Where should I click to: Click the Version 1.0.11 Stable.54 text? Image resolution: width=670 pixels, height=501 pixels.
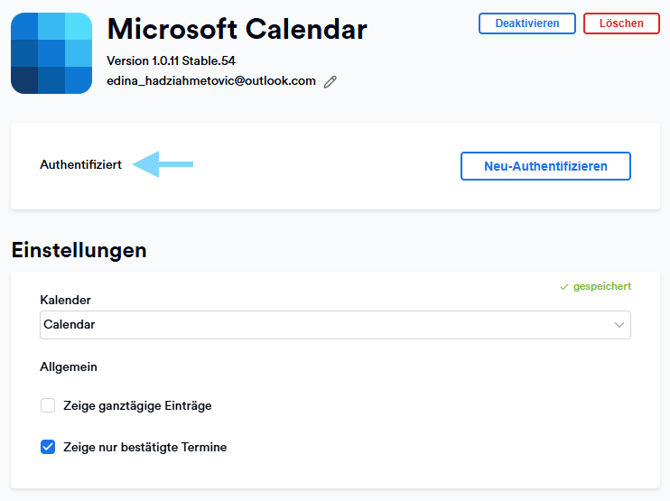171,61
